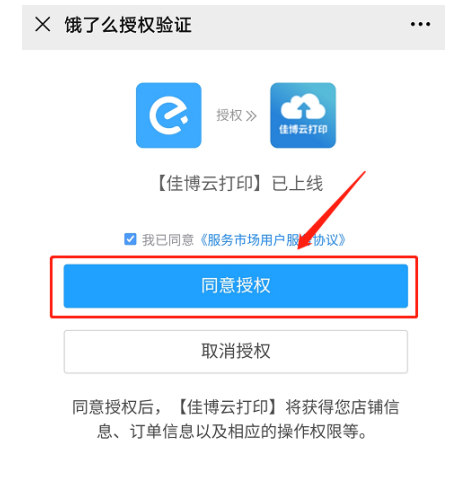The image size is (455, 479).
Task: Click the 饿了么授权验证 page title
Action: [x=128, y=25]
